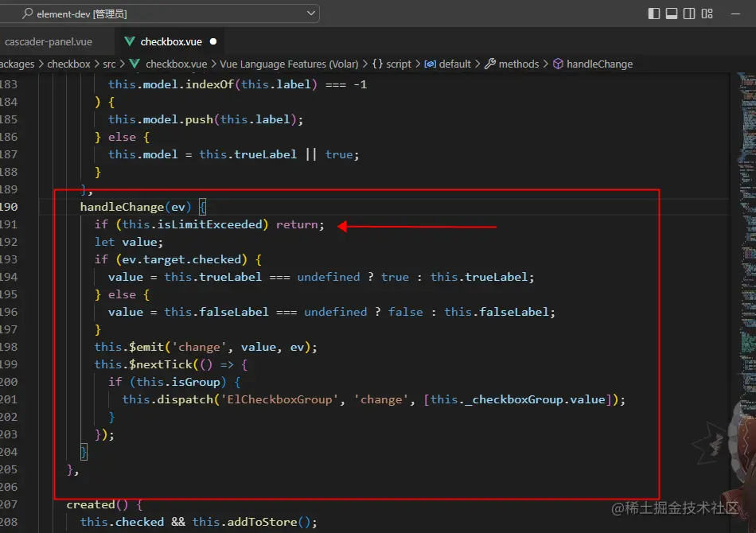
Task: Click the wrench icon beside methods breadcrumb
Action: [490, 64]
